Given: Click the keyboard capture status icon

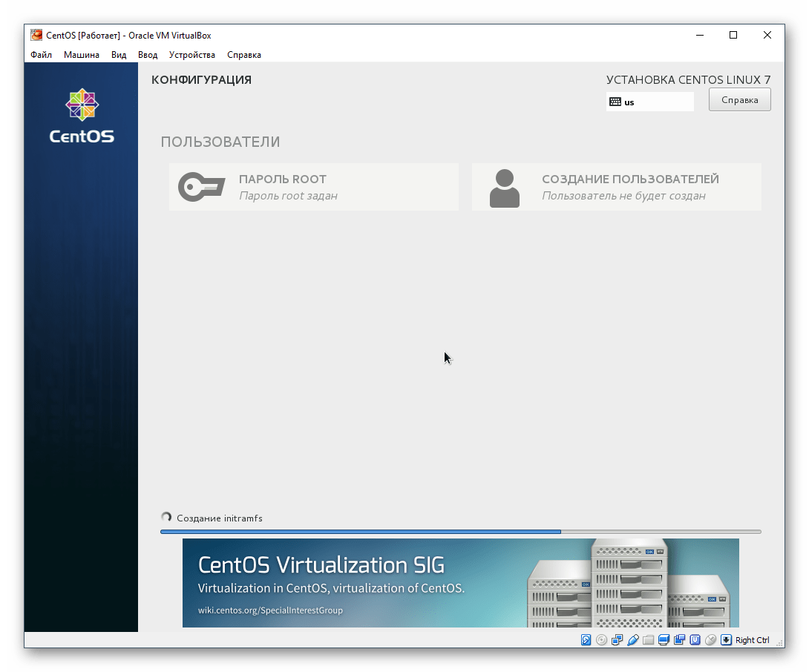Looking at the screenshot, I should coord(725,639).
